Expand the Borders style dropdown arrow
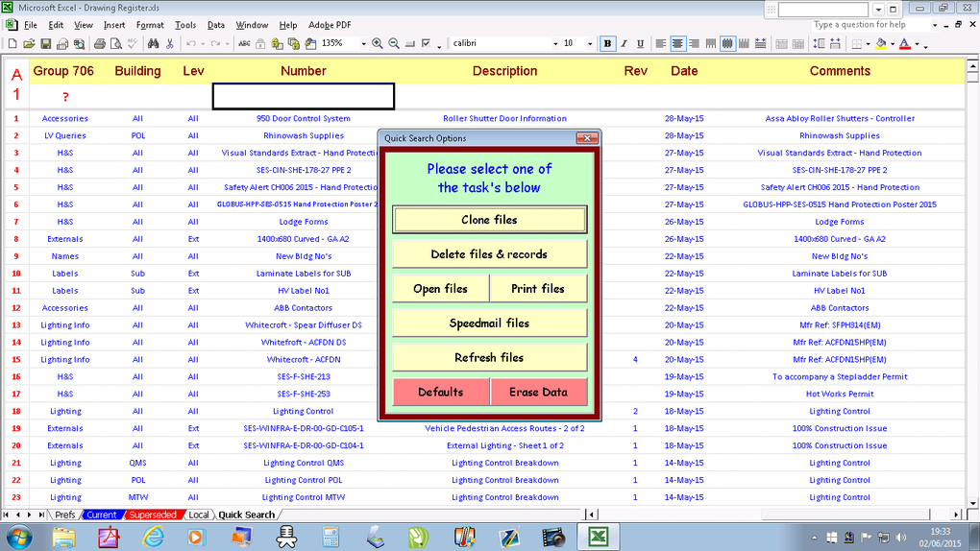 click(x=869, y=44)
